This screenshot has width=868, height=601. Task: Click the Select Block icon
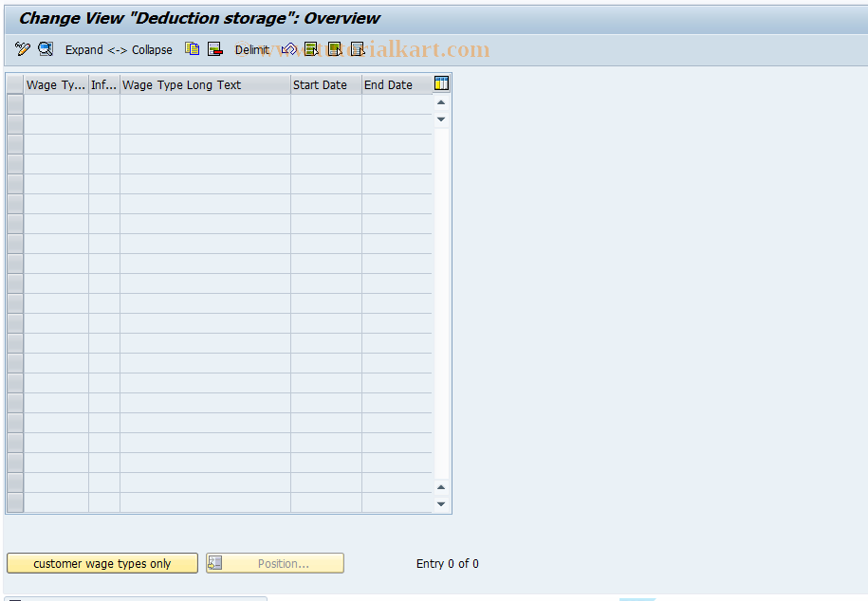[x=335, y=49]
